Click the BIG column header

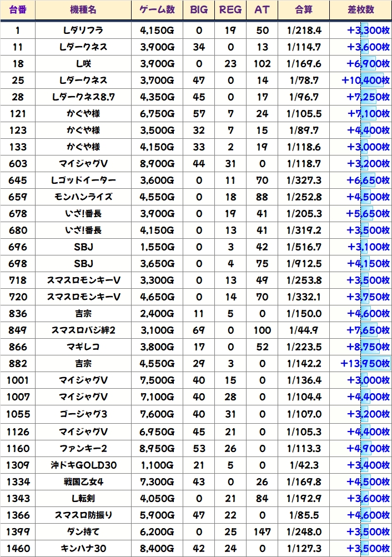[x=199, y=10]
